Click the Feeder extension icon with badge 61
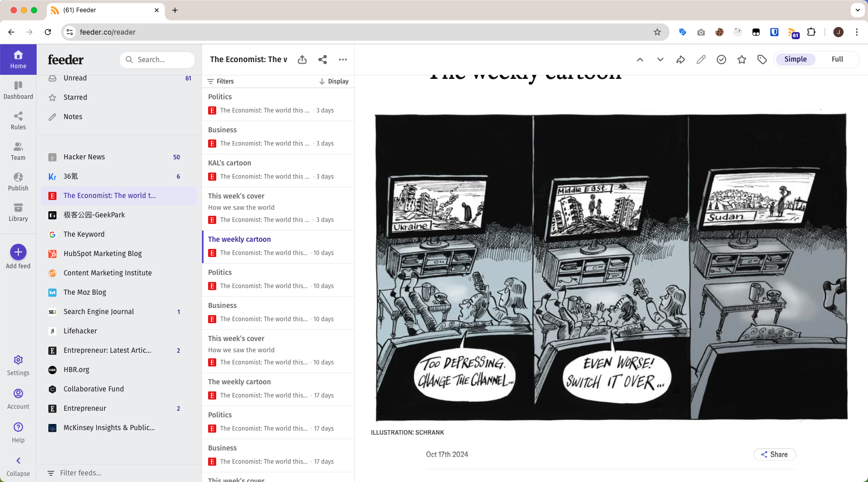The width and height of the screenshot is (868, 482). click(793, 33)
